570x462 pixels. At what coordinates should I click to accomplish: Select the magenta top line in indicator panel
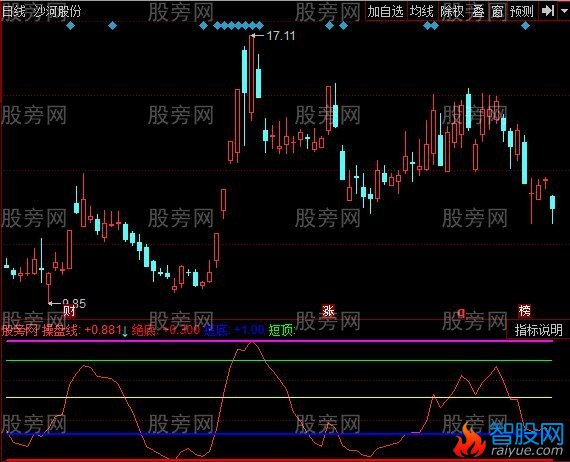coord(279,341)
